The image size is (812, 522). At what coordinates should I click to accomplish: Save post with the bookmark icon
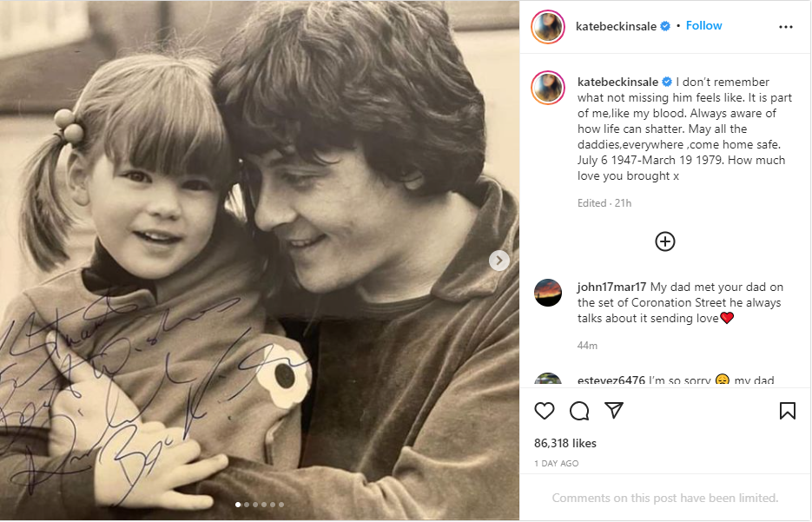(787, 410)
